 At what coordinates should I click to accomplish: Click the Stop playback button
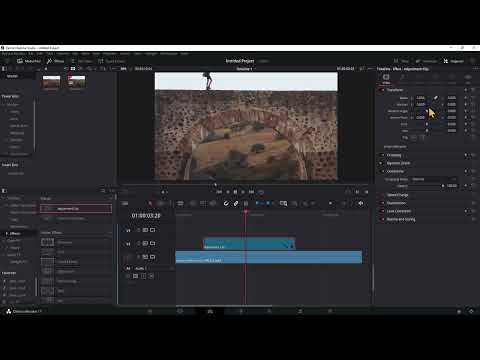click(x=235, y=192)
